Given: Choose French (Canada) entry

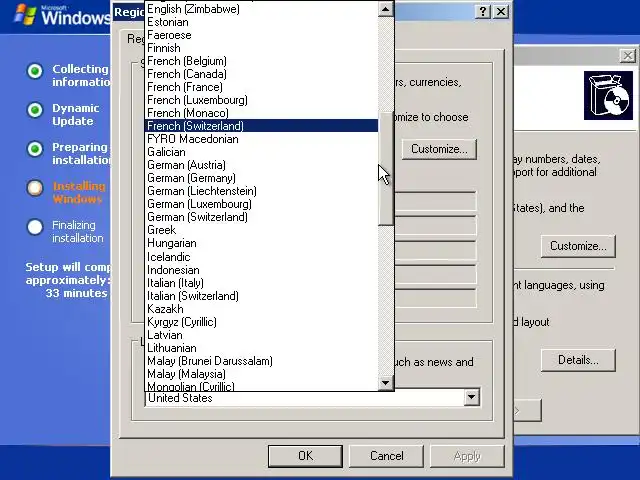Looking at the screenshot, I should 261,74.
